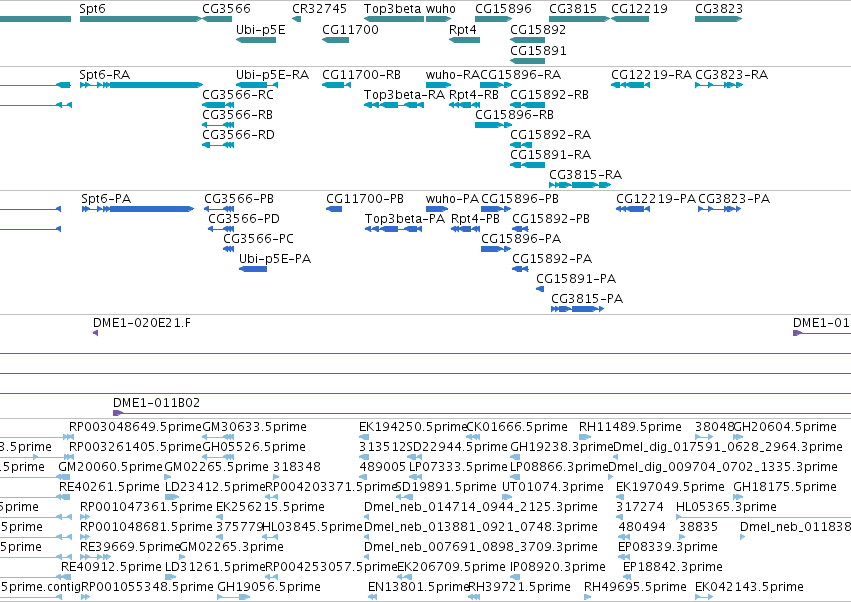The image size is (851, 602).
Task: Click the CG3566-RB transcript label
Action: 237,115
